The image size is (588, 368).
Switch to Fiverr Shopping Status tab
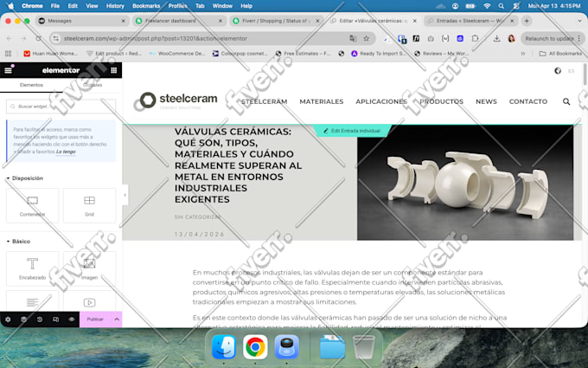click(277, 21)
